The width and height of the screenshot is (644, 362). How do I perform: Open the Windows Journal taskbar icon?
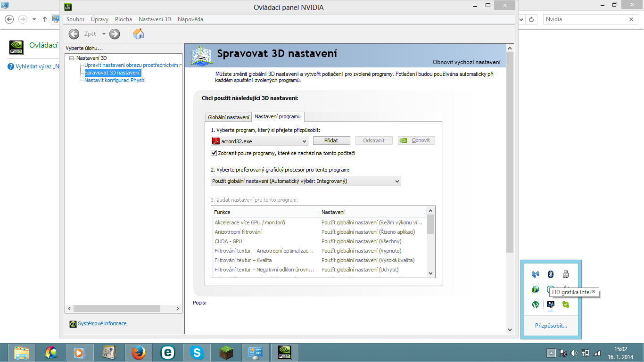click(x=109, y=353)
